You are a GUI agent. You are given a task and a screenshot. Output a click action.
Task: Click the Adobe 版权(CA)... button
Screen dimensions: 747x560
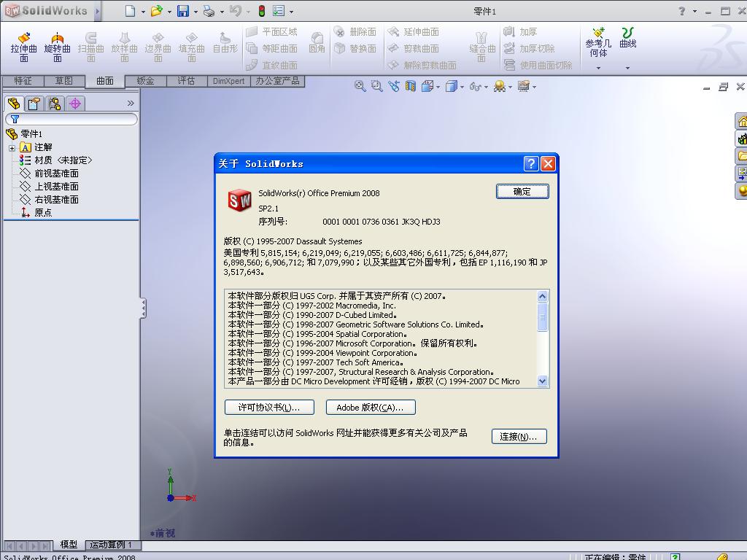click(371, 407)
